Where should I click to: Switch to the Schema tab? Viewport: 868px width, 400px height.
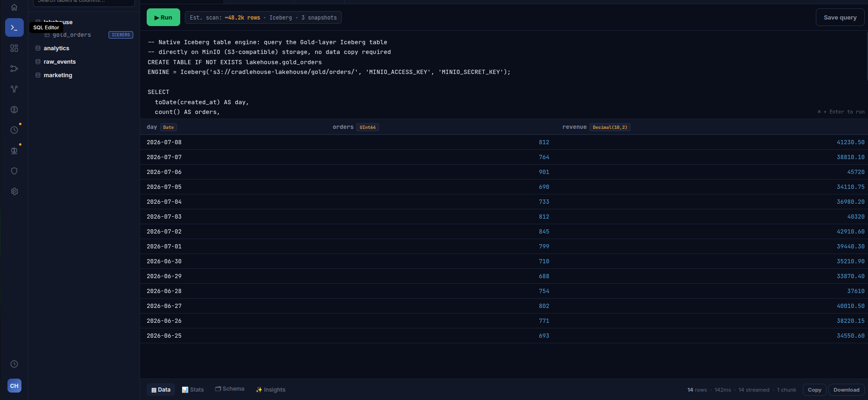[230, 389]
